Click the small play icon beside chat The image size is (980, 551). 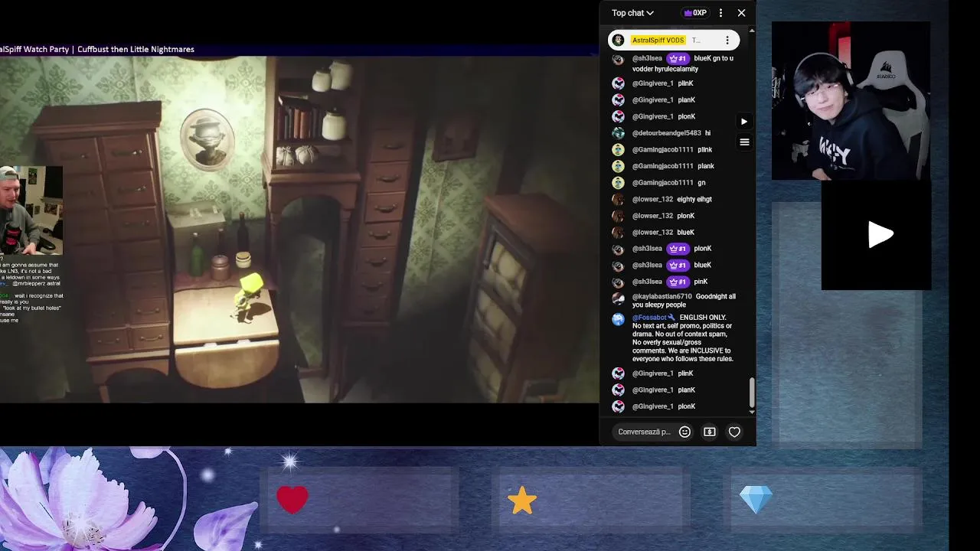pyautogui.click(x=743, y=121)
